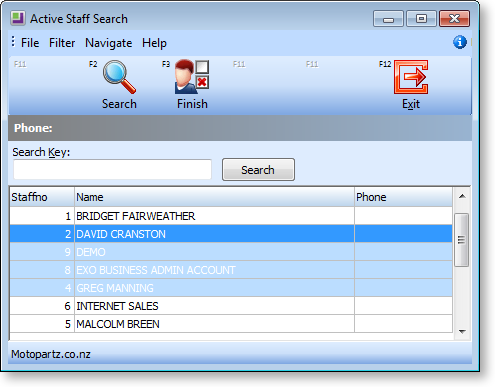The image size is (495, 387).
Task: Click the application icon in title bar
Action: [17, 19]
